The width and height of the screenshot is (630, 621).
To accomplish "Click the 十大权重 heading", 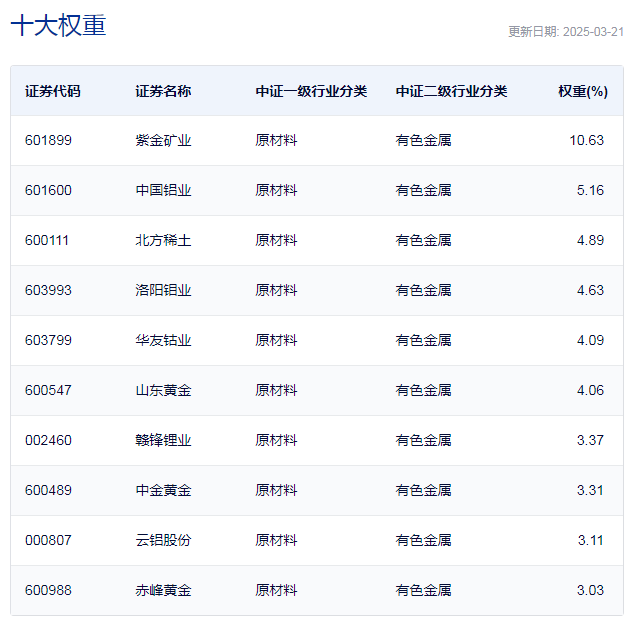I will click(58, 26).
